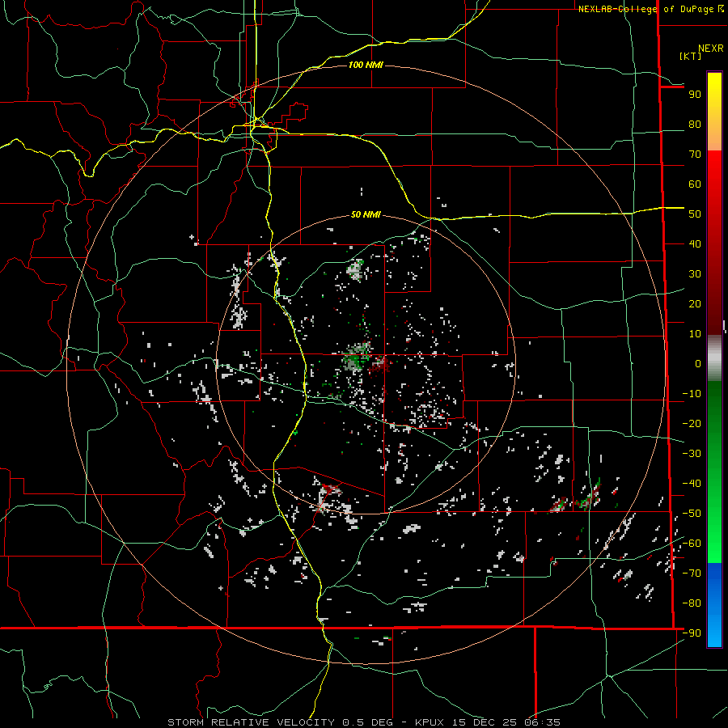Click the green-red velocity couplet near radar center
The image size is (728, 728).
click(366, 358)
